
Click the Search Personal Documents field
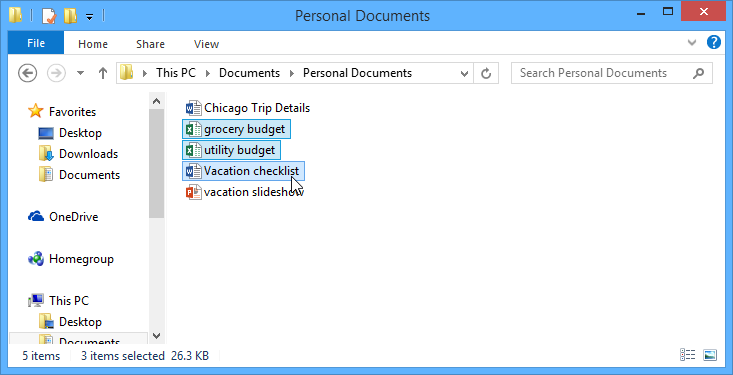pos(611,73)
